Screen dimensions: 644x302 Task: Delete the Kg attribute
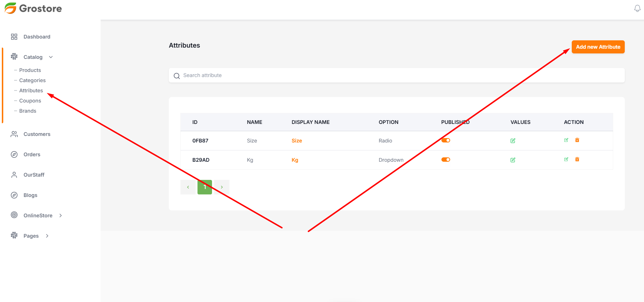coord(577,160)
